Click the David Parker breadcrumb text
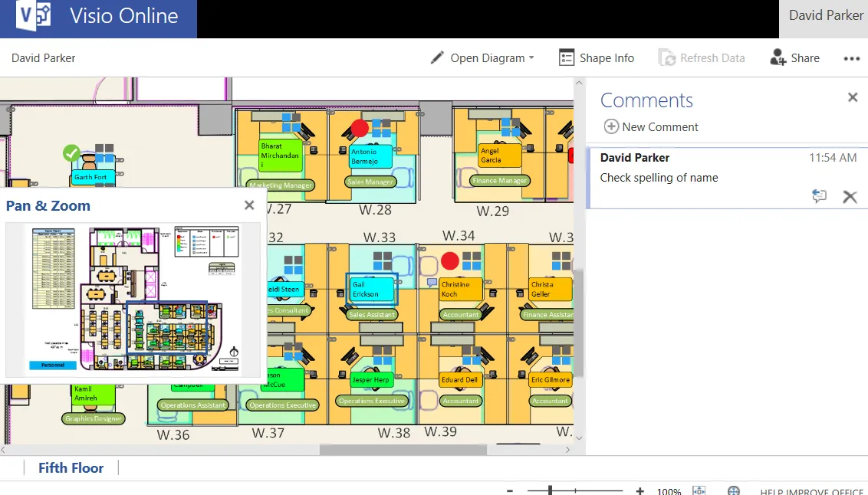Viewport: 868px width, 495px height. [x=43, y=58]
